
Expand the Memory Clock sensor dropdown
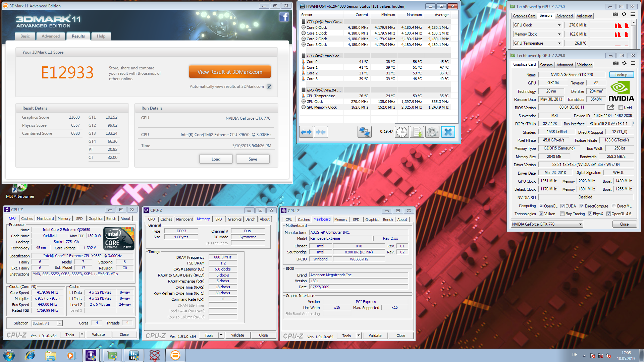559,34
